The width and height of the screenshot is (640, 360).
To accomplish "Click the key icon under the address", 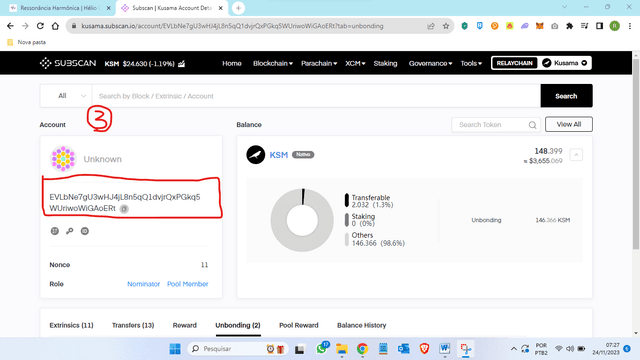I will (x=70, y=231).
